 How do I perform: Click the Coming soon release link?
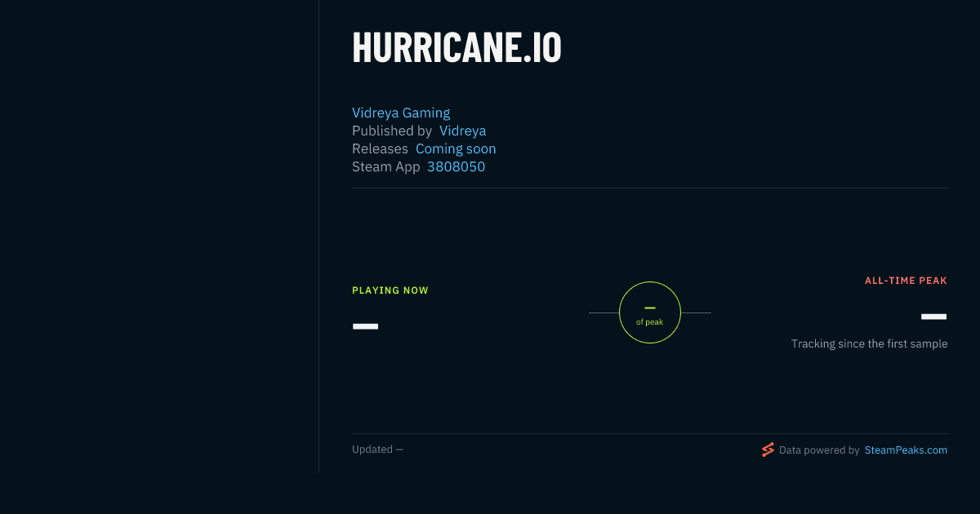tap(456, 148)
